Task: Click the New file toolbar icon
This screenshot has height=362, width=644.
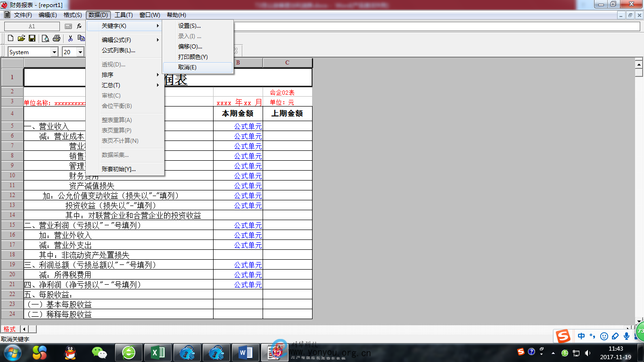Action: click(10, 38)
